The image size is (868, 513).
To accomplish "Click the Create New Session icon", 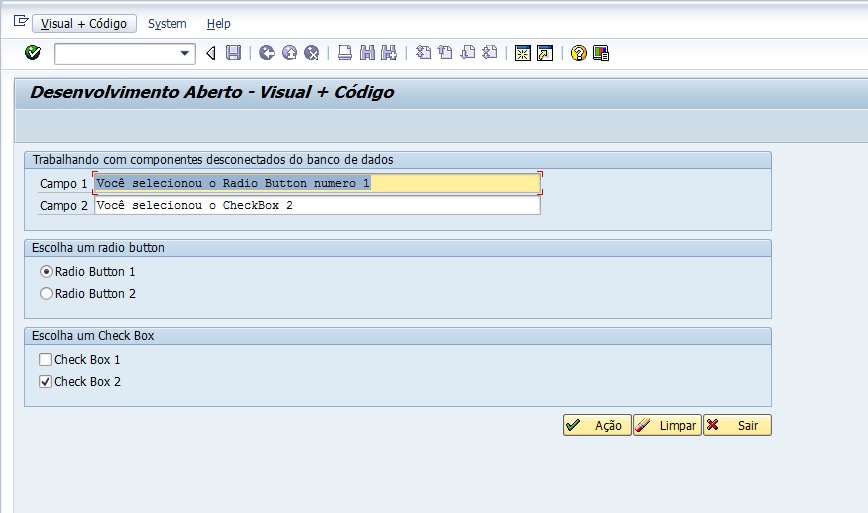I will point(522,53).
